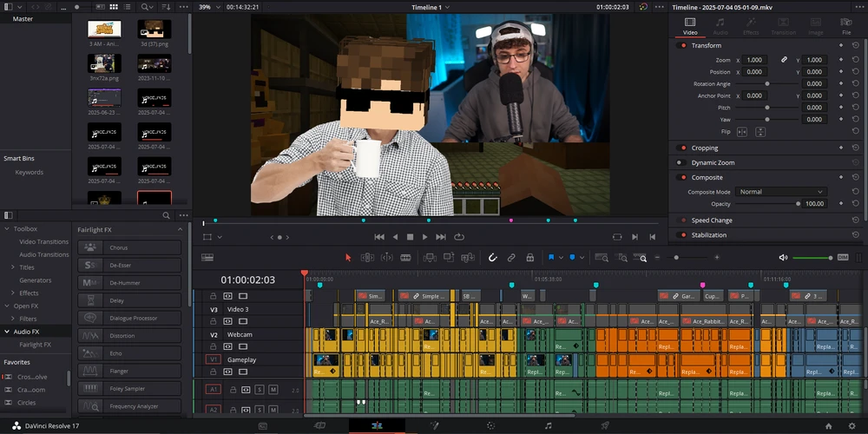Toggle the DIM audio button
Image resolution: width=868 pixels, height=434 pixels.
coord(843,258)
